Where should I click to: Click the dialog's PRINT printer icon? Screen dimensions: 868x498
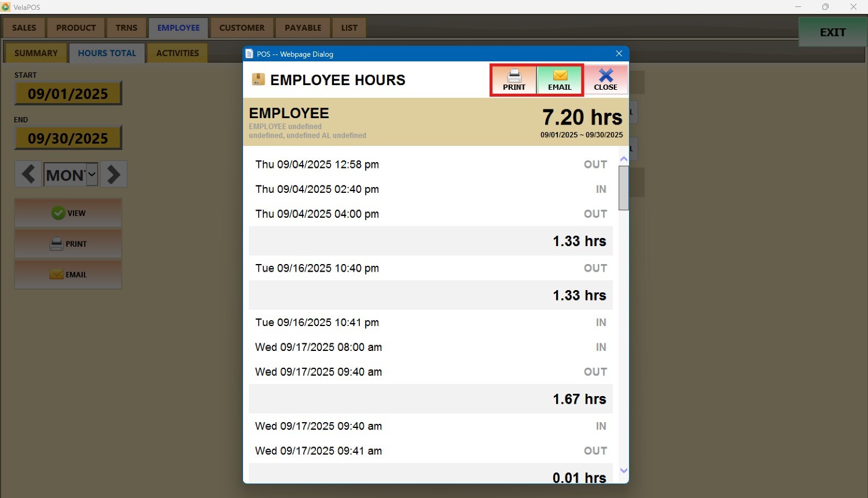pos(514,76)
